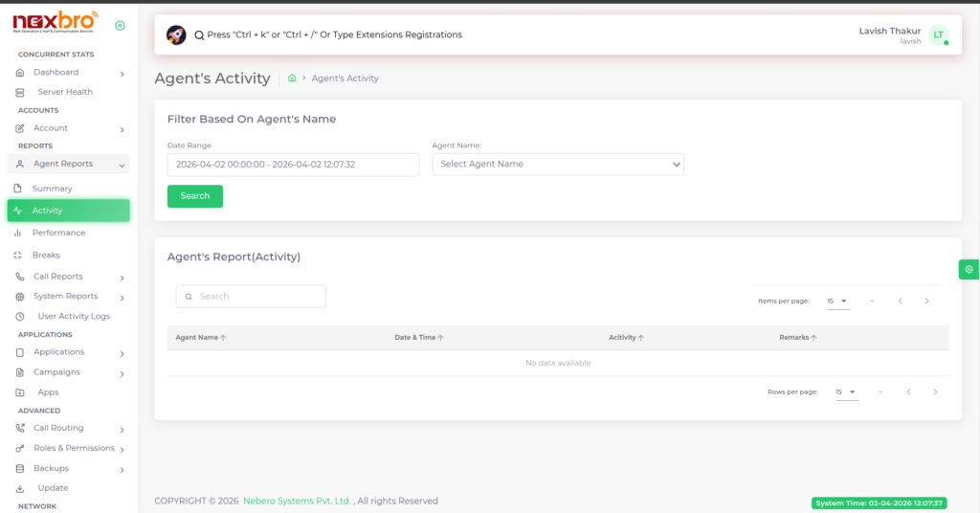The width and height of the screenshot is (980, 513).
Task: Click the home icon in the breadcrumb
Action: pyautogui.click(x=292, y=78)
